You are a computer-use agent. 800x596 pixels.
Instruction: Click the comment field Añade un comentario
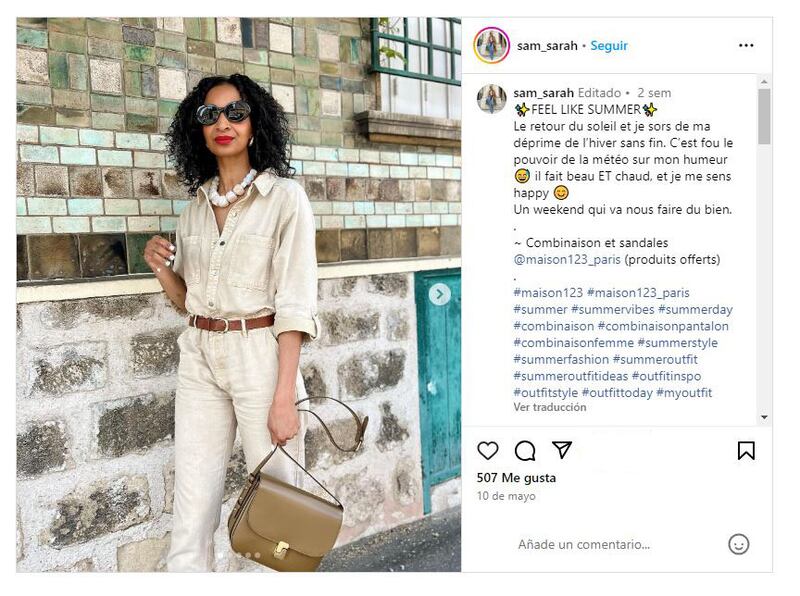[584, 544]
